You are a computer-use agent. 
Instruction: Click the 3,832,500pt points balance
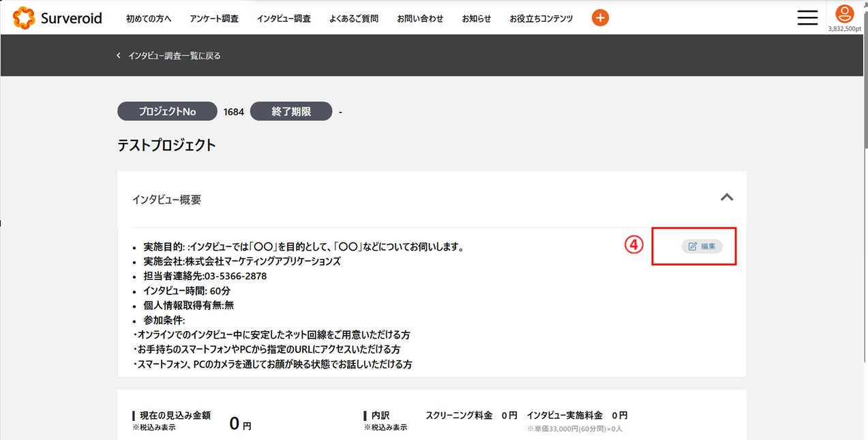844,29
